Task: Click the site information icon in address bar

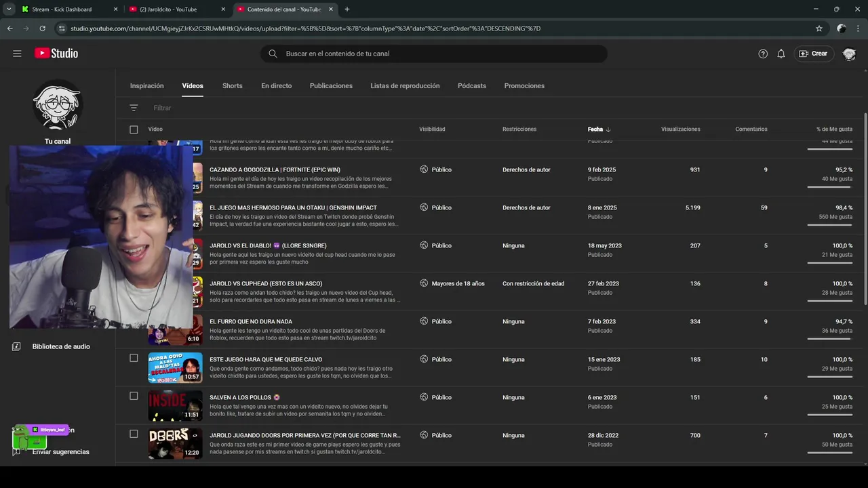Action: coord(62,28)
